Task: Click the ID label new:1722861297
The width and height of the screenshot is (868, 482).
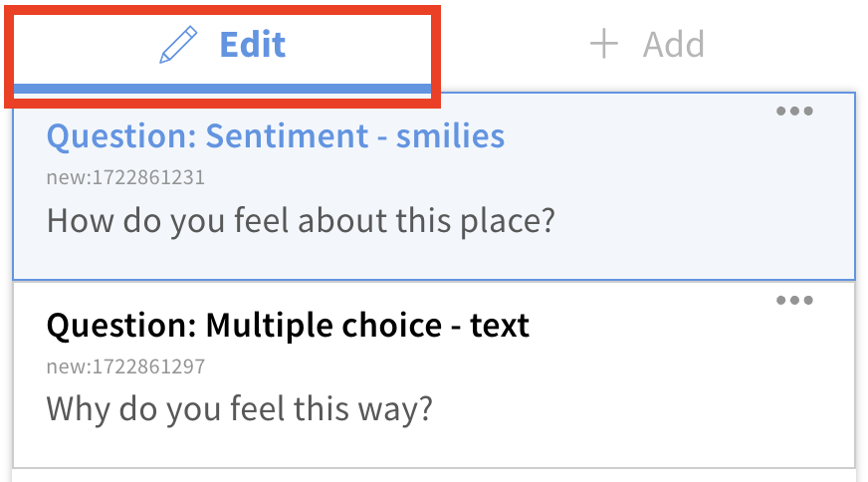Action: point(125,367)
